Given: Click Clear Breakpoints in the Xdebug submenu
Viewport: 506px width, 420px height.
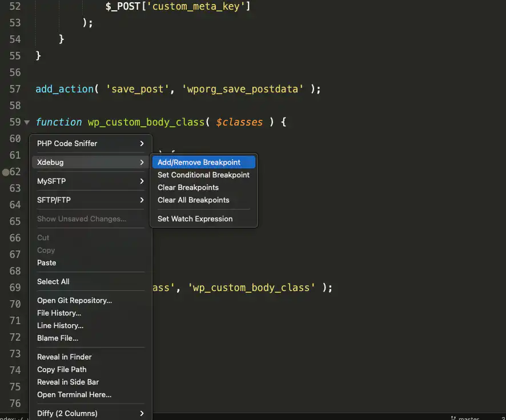Looking at the screenshot, I should coord(188,187).
